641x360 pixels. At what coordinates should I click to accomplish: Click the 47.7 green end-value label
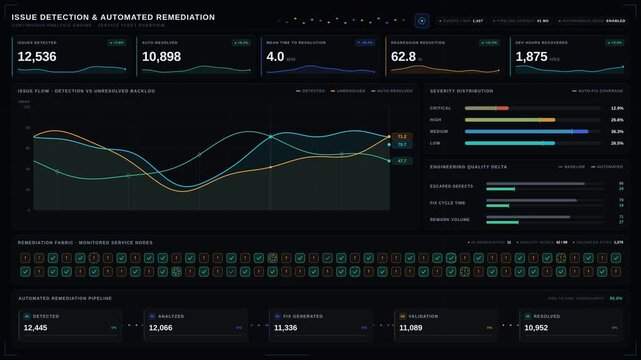(x=402, y=161)
